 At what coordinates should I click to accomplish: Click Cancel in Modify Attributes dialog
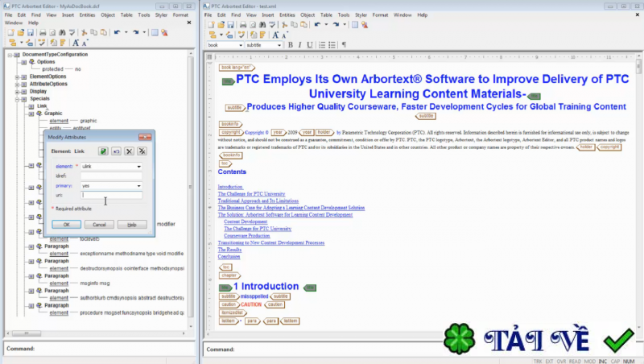99,225
